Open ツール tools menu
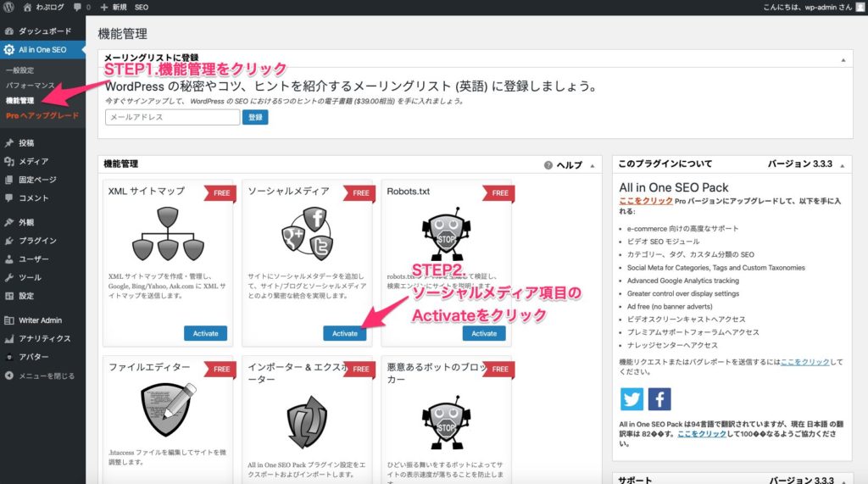The height and width of the screenshot is (484, 868). (x=42, y=277)
